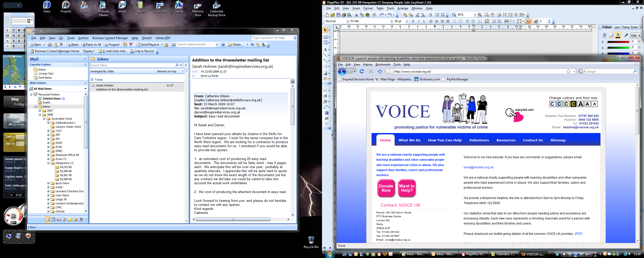Screen dimensions: 644x258
Task: Click Reply to All button
Action: tap(91, 45)
